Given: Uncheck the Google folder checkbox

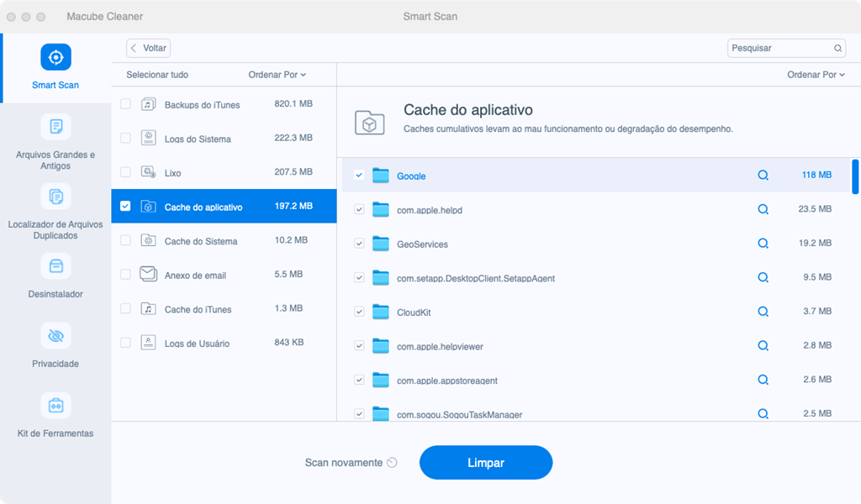Looking at the screenshot, I should point(359,175).
